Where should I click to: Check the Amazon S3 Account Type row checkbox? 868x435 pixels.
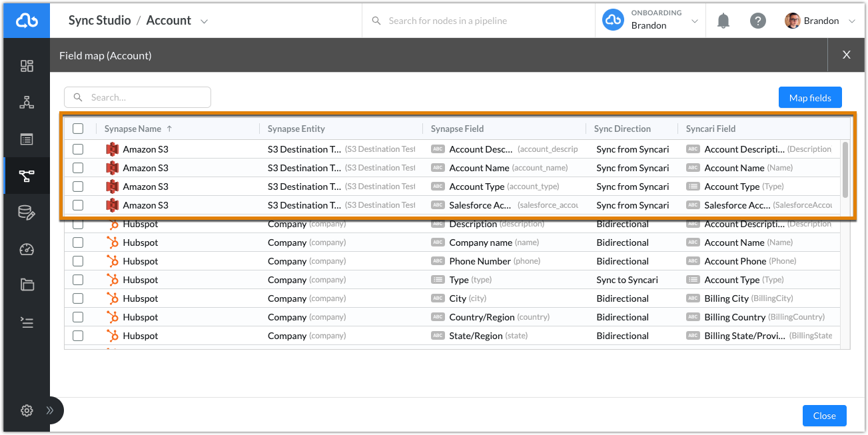click(78, 187)
